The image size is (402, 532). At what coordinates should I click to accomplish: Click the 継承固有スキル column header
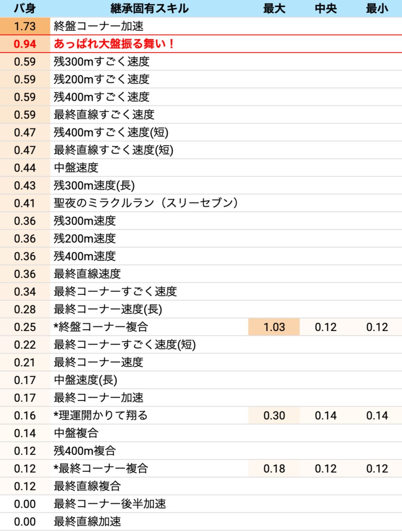click(149, 8)
